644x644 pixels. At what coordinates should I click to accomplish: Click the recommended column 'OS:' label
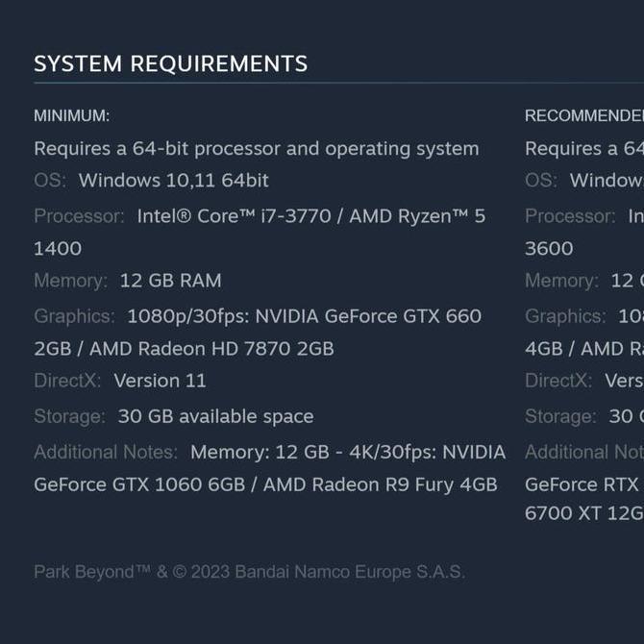tap(541, 181)
